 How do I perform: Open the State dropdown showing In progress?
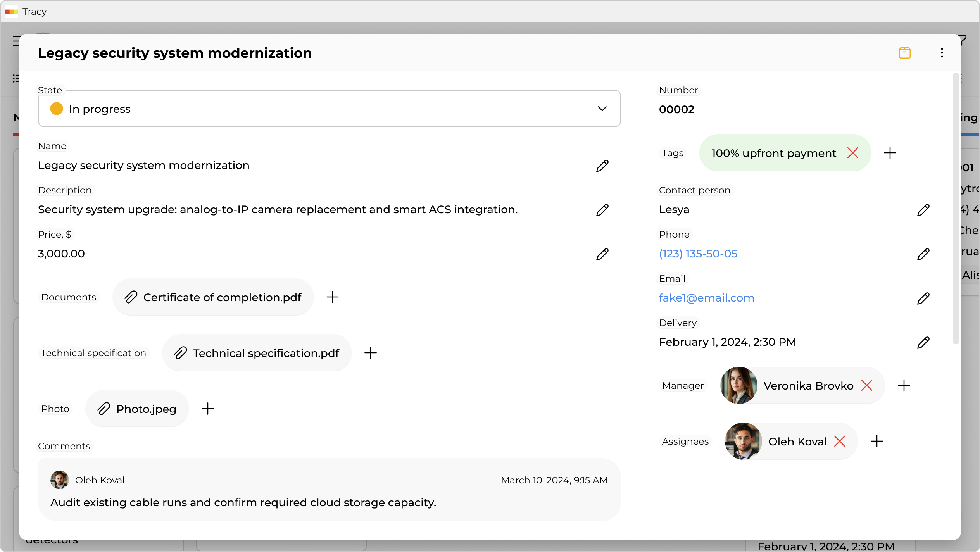(x=310, y=109)
